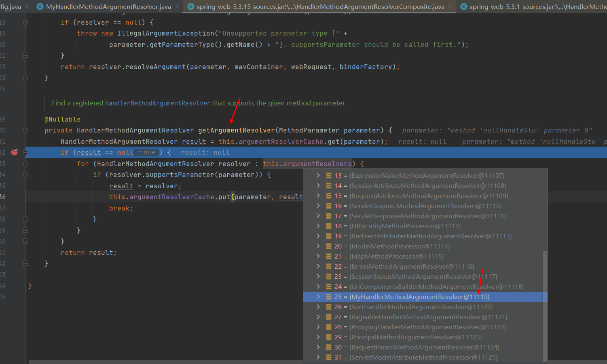
Task: Click 'return result;' on line 41
Action: point(89,252)
